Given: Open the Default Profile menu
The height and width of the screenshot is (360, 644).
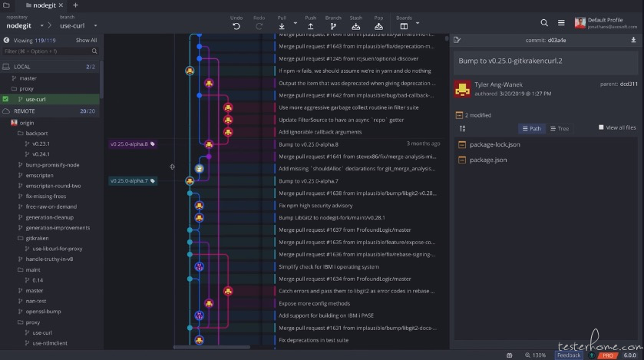Looking at the screenshot, I should [x=606, y=22].
